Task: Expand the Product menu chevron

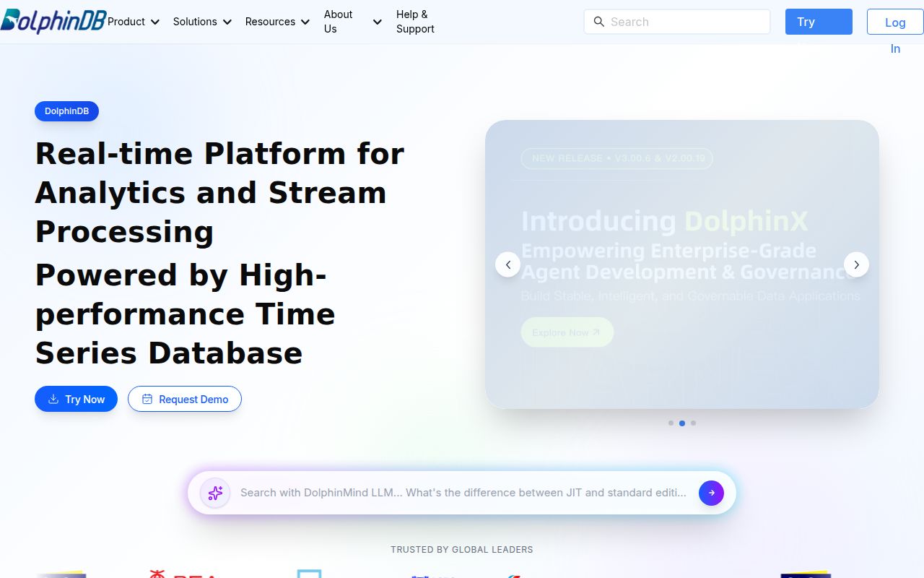Action: tap(154, 22)
